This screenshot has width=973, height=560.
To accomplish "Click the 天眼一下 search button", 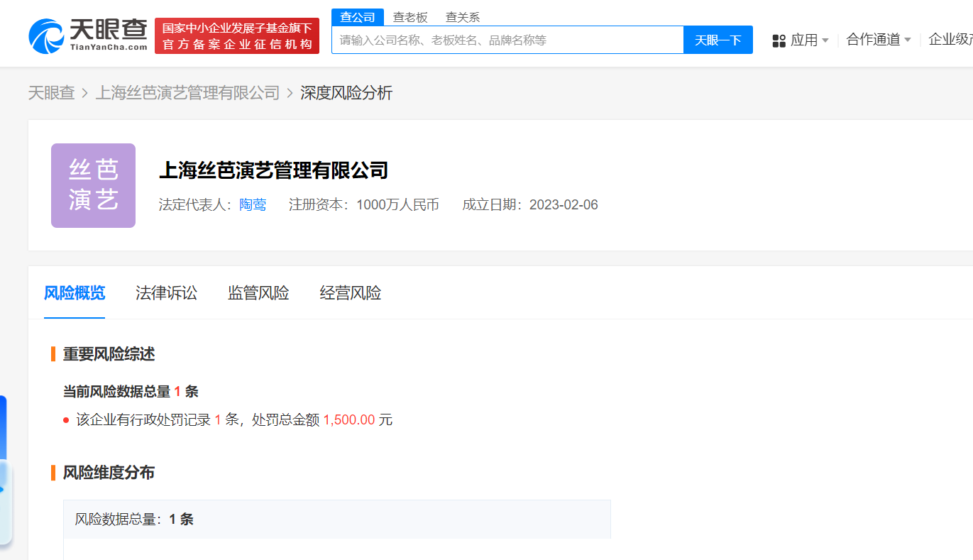I will [718, 40].
